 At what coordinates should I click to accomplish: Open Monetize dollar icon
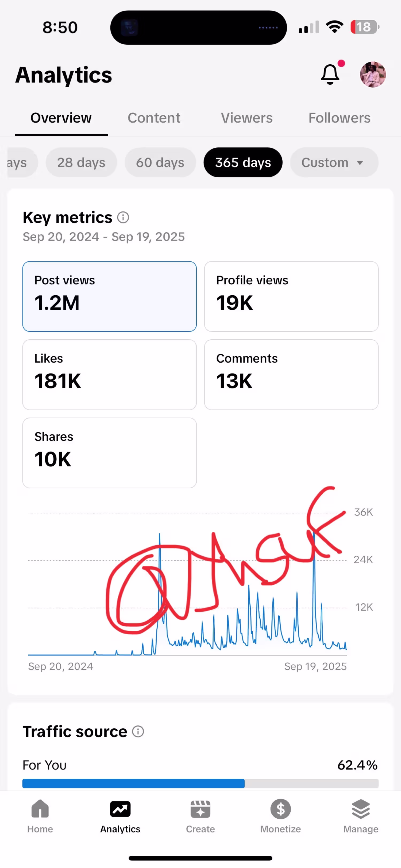click(x=281, y=809)
